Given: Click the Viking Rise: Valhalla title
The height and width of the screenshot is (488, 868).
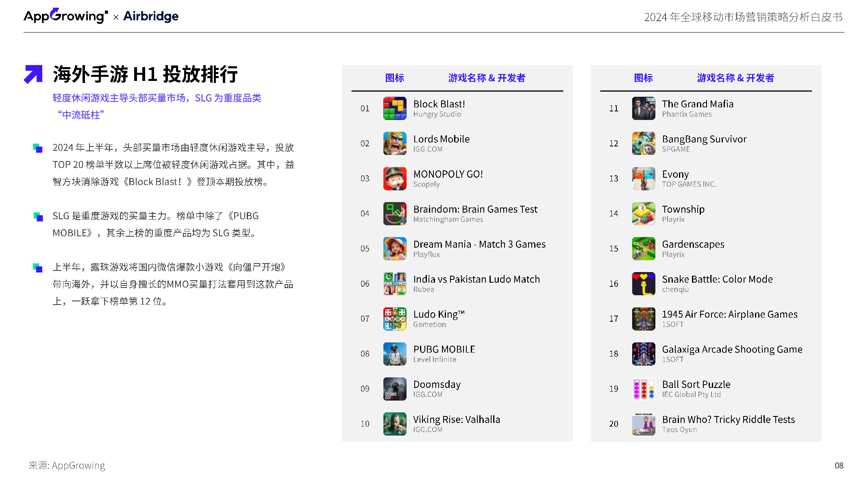Looking at the screenshot, I should click(457, 419).
